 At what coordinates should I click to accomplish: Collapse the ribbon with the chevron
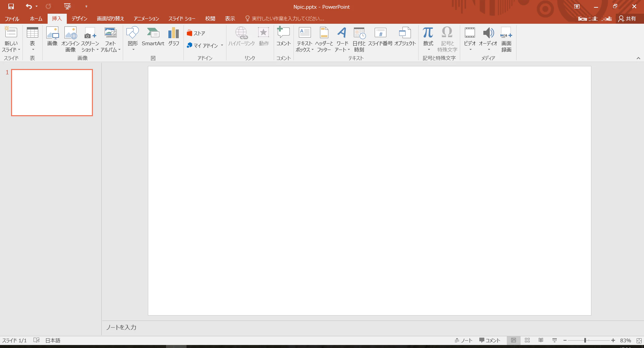(x=638, y=58)
